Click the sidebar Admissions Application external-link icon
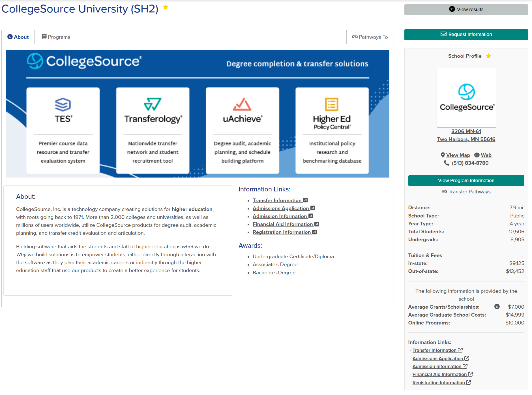Image resolution: width=532 pixels, height=395 pixels. tap(467, 358)
